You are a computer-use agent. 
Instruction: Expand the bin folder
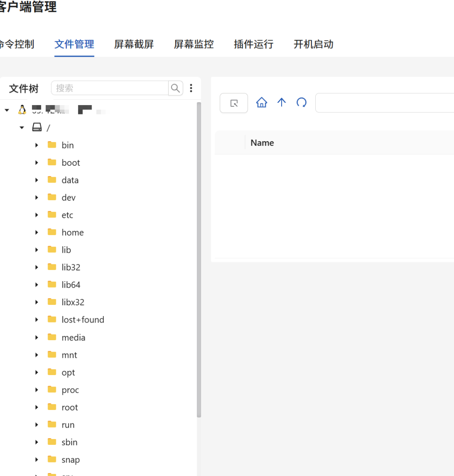[x=37, y=145]
